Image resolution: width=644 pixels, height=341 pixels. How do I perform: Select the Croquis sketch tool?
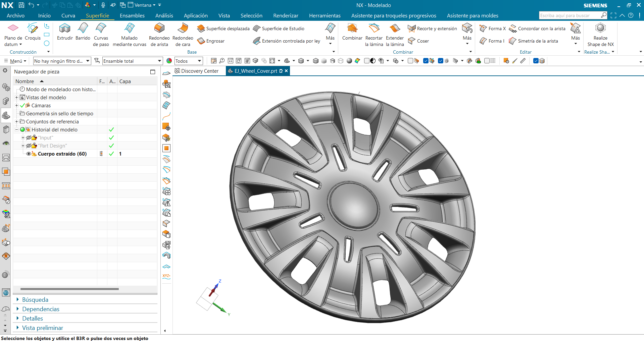coord(33,32)
